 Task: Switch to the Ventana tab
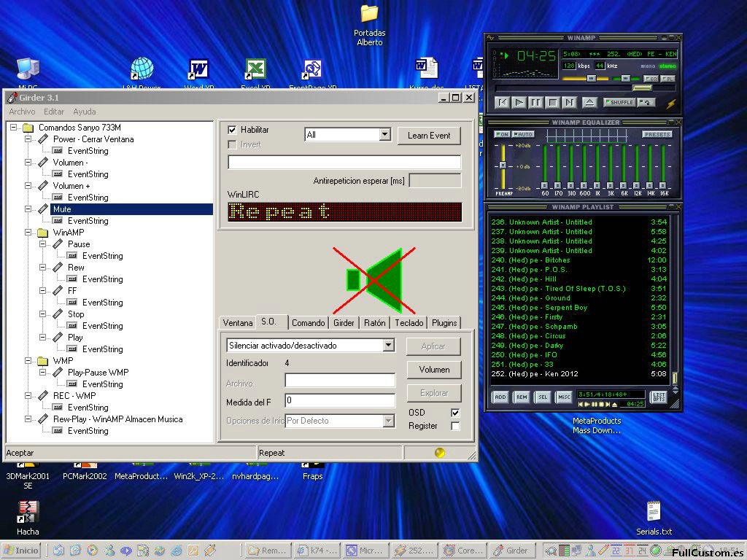pyautogui.click(x=238, y=323)
